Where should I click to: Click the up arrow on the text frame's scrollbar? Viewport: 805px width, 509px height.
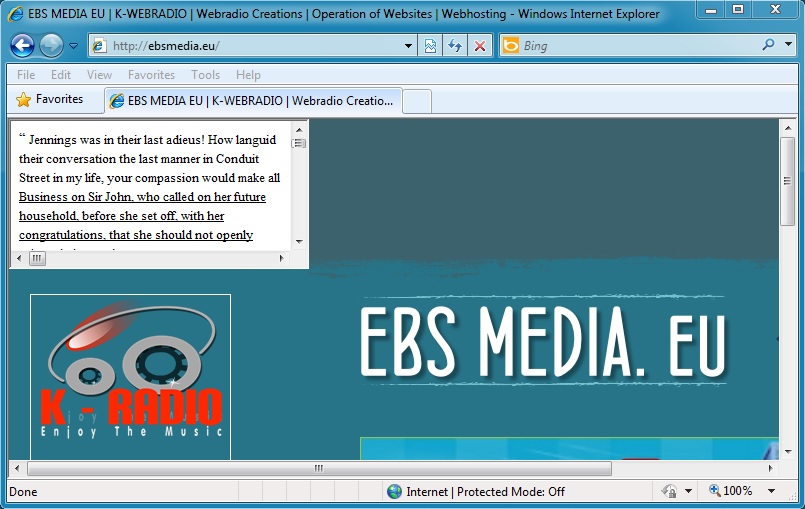pyautogui.click(x=299, y=130)
